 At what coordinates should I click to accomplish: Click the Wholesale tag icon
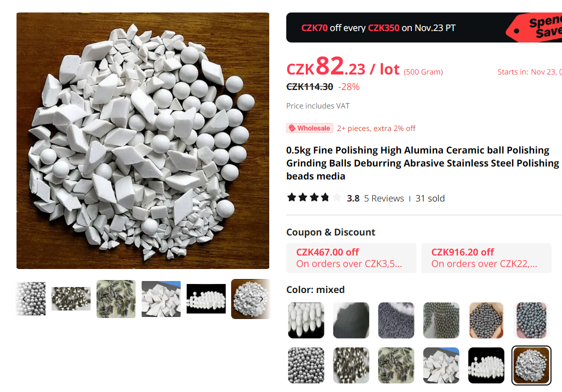pos(292,128)
